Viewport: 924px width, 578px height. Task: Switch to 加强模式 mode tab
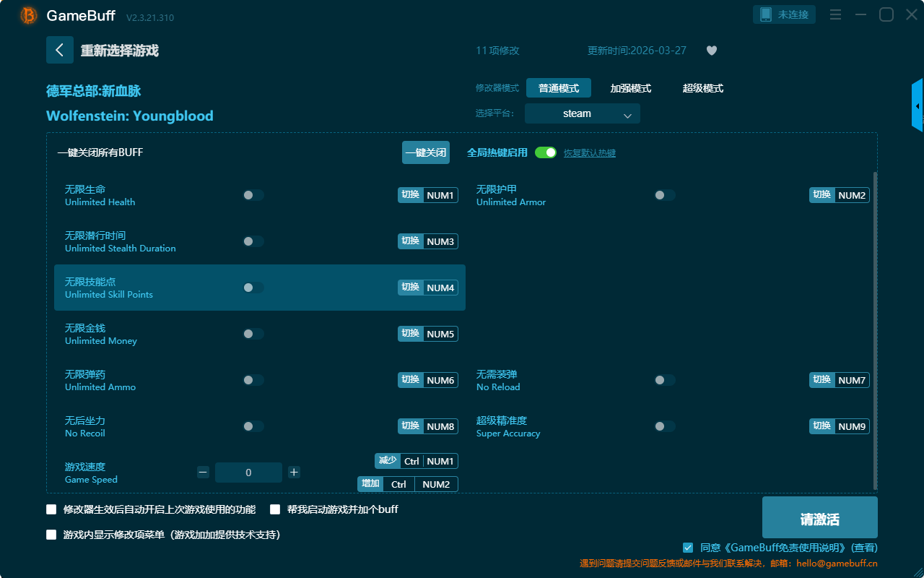tap(630, 88)
